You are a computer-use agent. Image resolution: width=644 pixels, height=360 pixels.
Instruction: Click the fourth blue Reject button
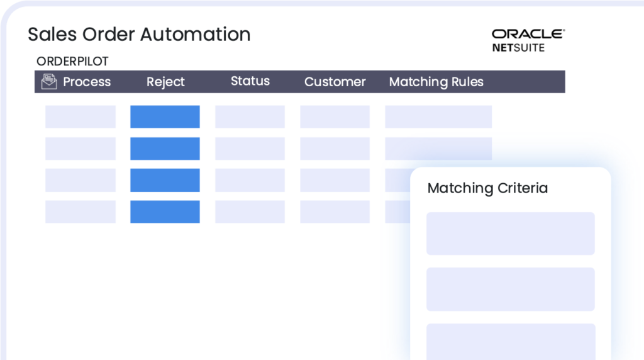point(165,211)
